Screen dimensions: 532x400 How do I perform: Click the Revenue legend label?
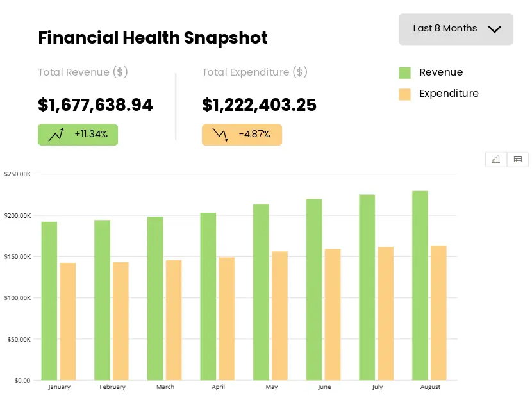coord(441,72)
